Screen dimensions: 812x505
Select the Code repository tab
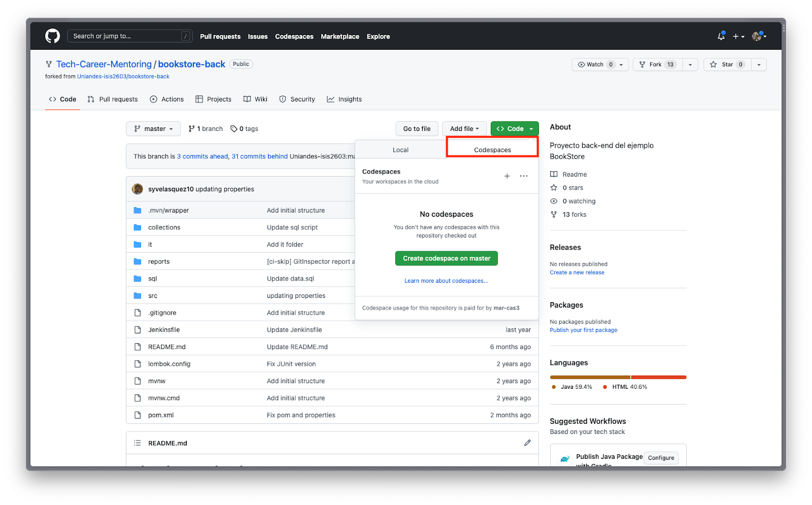tap(62, 99)
